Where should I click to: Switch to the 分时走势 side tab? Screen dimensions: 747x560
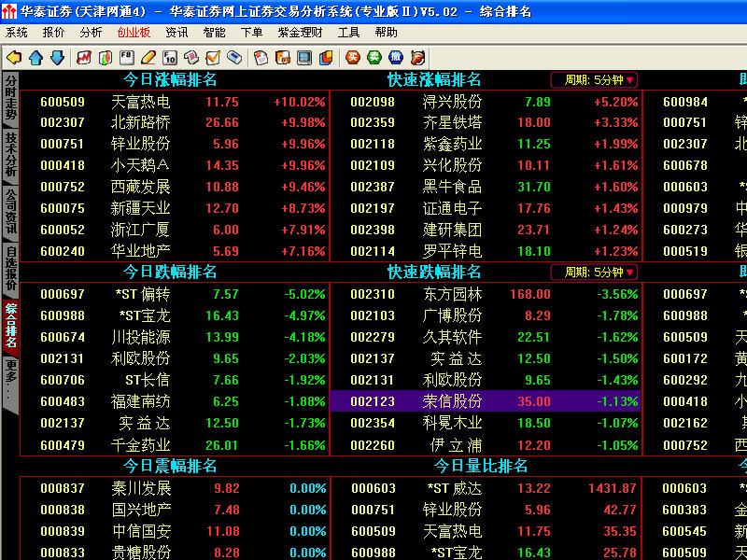pyautogui.click(x=10, y=99)
